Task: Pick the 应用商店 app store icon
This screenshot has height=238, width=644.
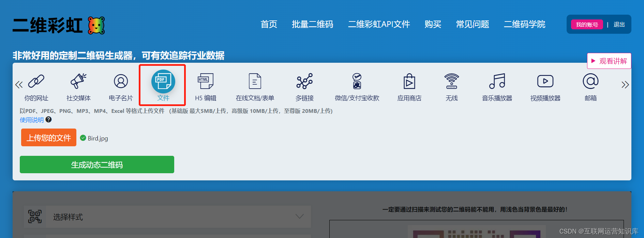Action: (409, 81)
